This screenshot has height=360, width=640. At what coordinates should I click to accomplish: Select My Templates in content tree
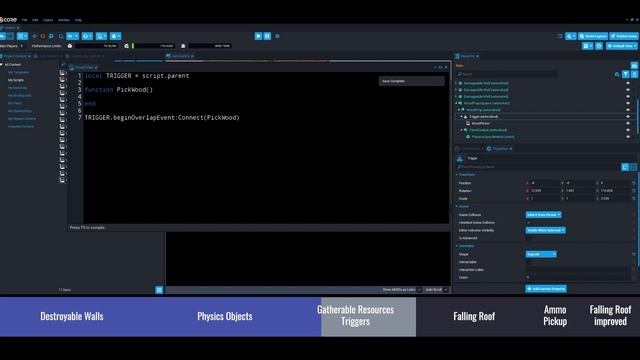click(18, 72)
